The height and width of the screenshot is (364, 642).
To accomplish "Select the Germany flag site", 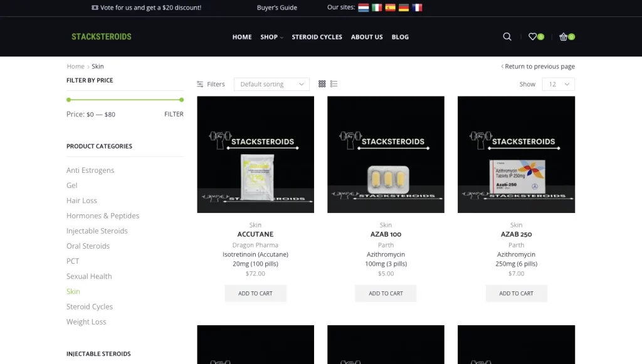I will [404, 8].
